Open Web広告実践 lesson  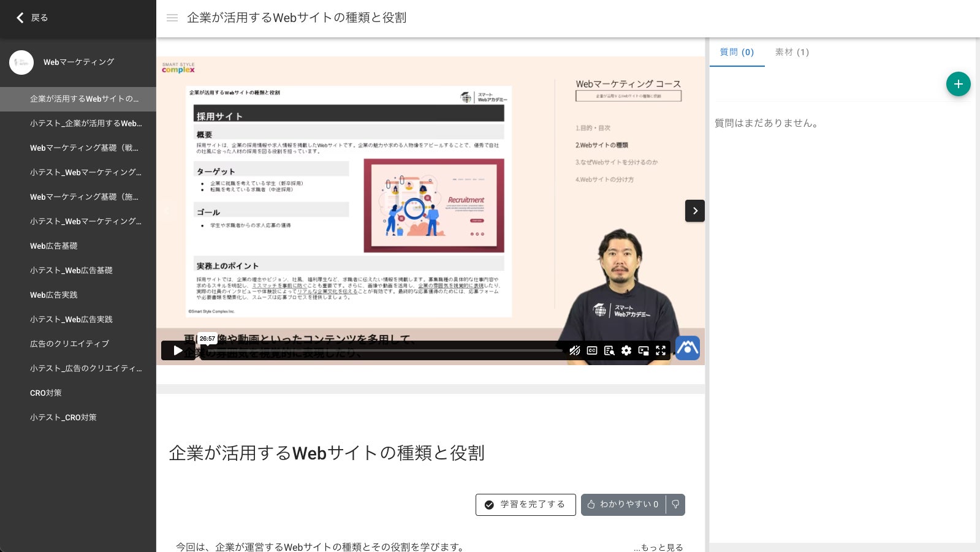78,295
